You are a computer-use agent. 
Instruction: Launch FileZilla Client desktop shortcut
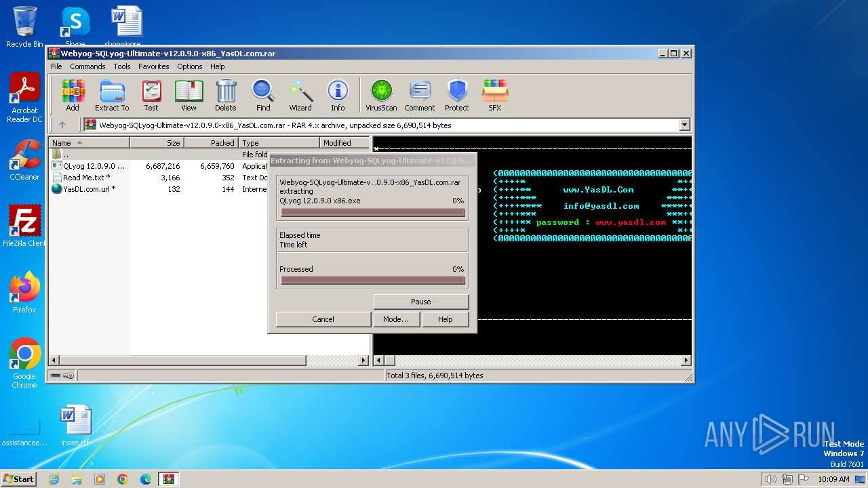24,226
